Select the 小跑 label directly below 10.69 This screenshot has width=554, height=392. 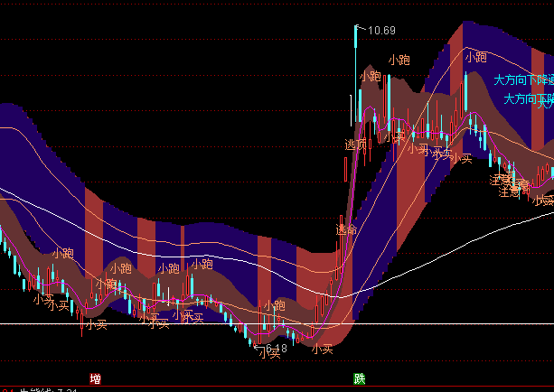[370, 77]
